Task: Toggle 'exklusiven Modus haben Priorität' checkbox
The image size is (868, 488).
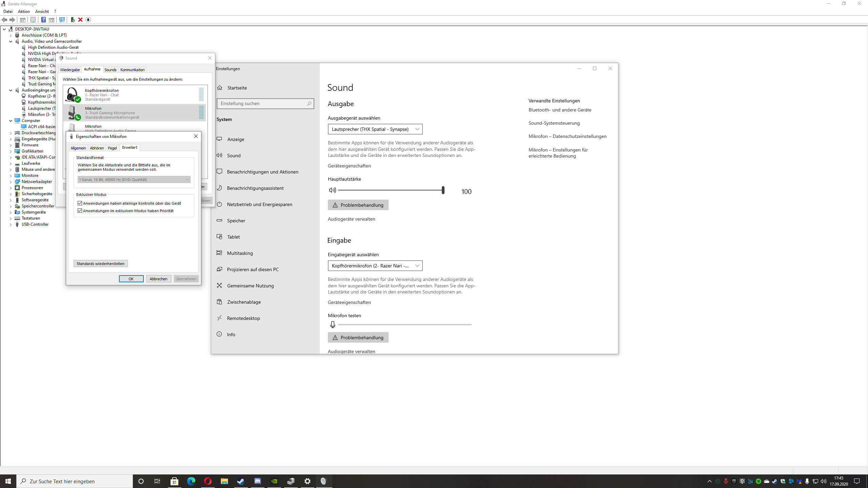Action: click(80, 211)
